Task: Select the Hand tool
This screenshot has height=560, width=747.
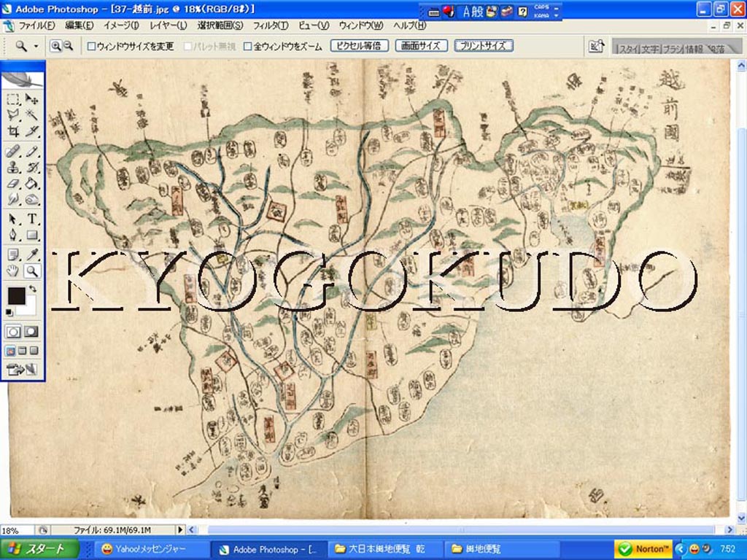Action: pos(13,271)
